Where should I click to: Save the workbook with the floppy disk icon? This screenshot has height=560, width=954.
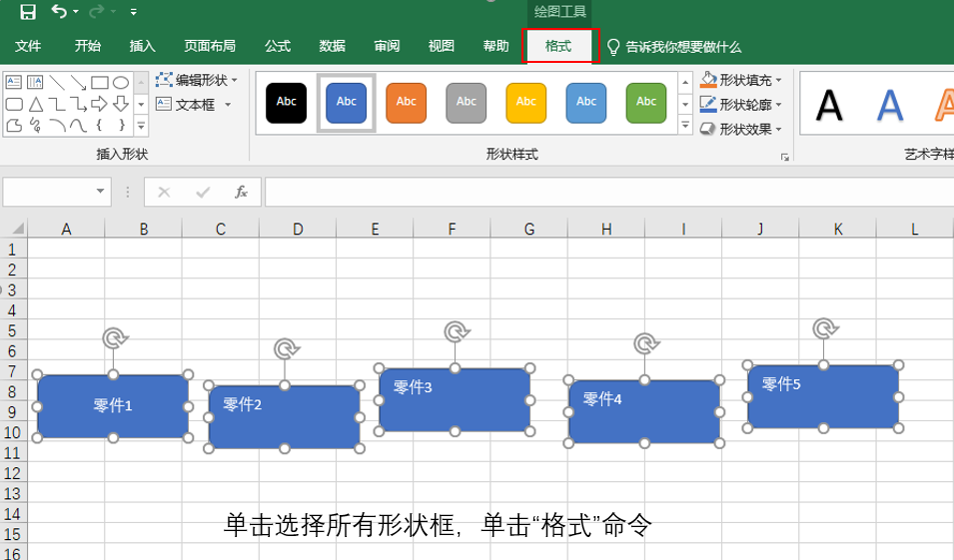(x=28, y=12)
